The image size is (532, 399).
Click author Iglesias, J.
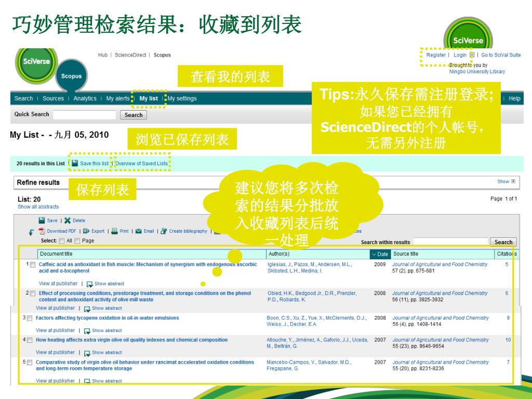[x=280, y=264]
